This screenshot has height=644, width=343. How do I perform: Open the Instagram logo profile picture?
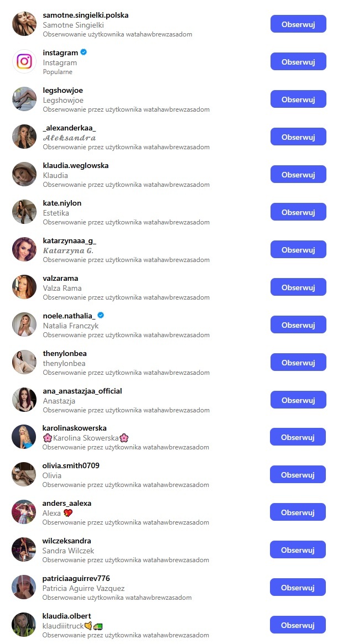(x=24, y=61)
